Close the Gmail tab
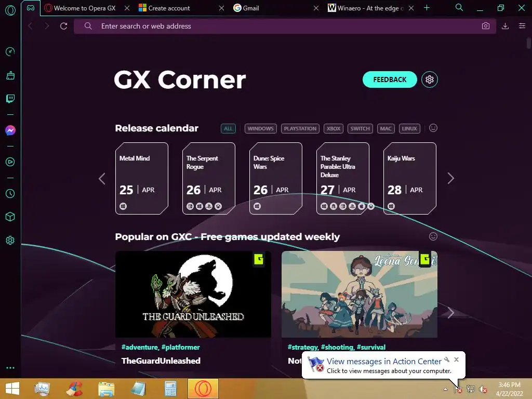The height and width of the screenshot is (399, 532). [x=316, y=8]
